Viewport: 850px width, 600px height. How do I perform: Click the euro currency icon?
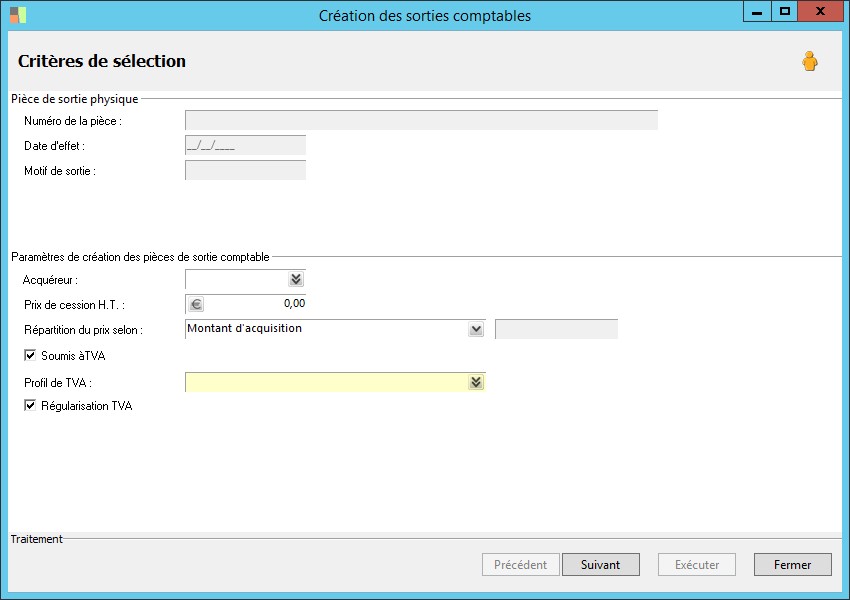(196, 304)
